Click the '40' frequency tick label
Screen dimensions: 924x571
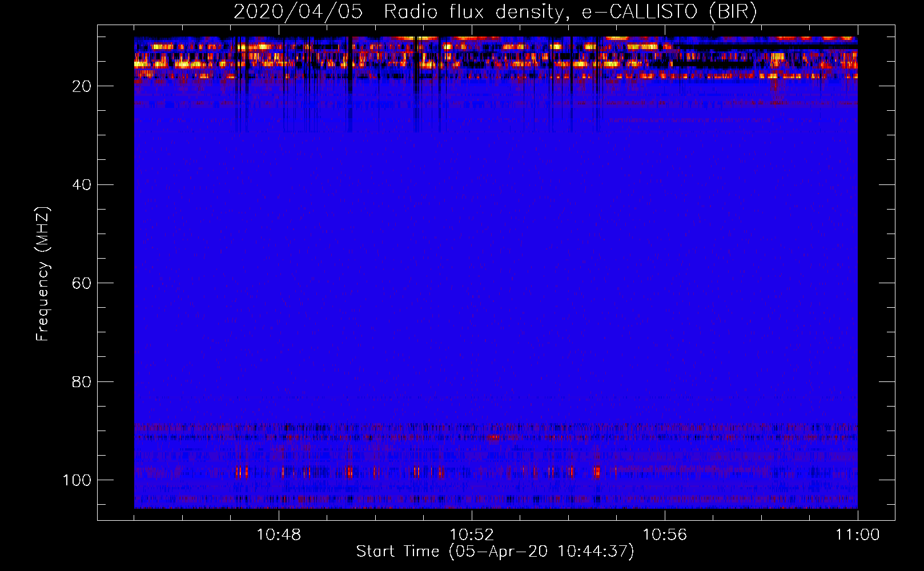(x=82, y=185)
